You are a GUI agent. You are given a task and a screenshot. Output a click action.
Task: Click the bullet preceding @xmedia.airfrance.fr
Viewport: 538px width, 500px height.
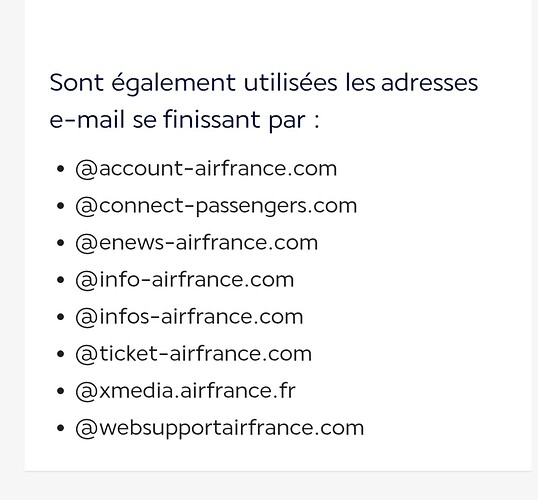point(60,391)
